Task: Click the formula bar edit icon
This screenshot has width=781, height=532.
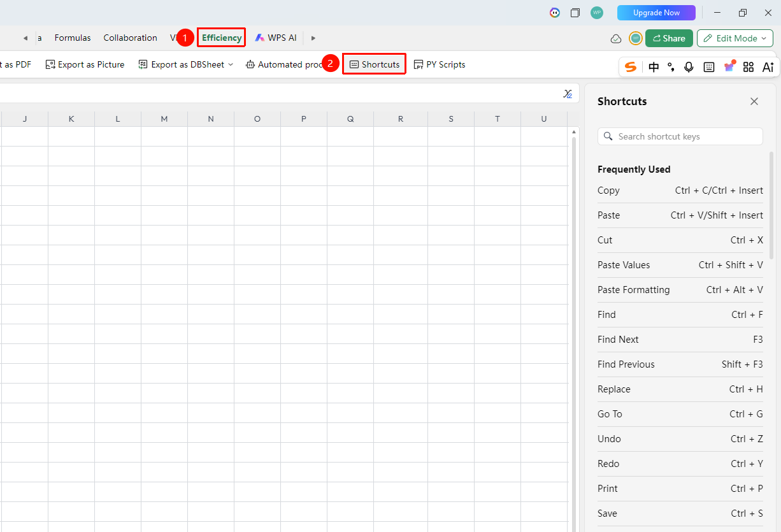Action: pyautogui.click(x=568, y=94)
